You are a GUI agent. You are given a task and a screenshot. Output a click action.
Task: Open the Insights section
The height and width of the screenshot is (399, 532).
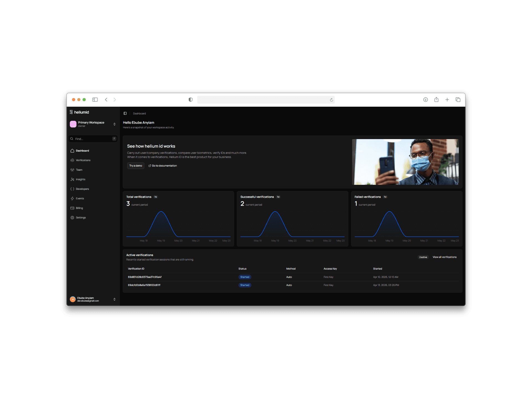(93, 179)
